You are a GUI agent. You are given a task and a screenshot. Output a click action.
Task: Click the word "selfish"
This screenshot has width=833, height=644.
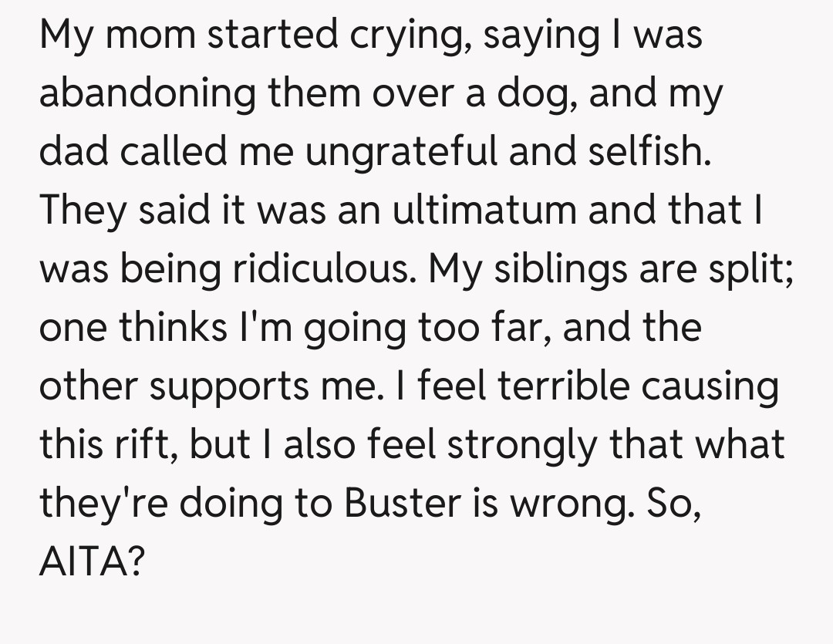pyautogui.click(x=646, y=152)
